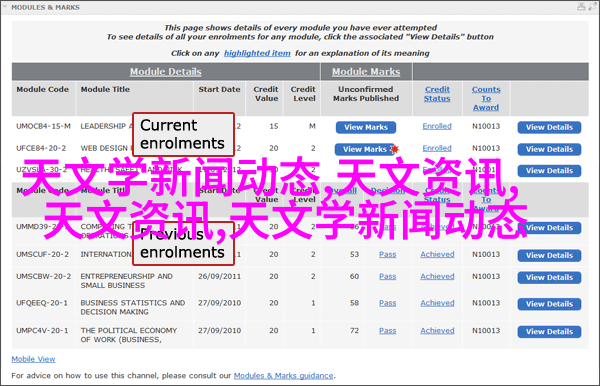
Task: Click credit level M for UMOCB4-15-M
Action: click(312, 126)
